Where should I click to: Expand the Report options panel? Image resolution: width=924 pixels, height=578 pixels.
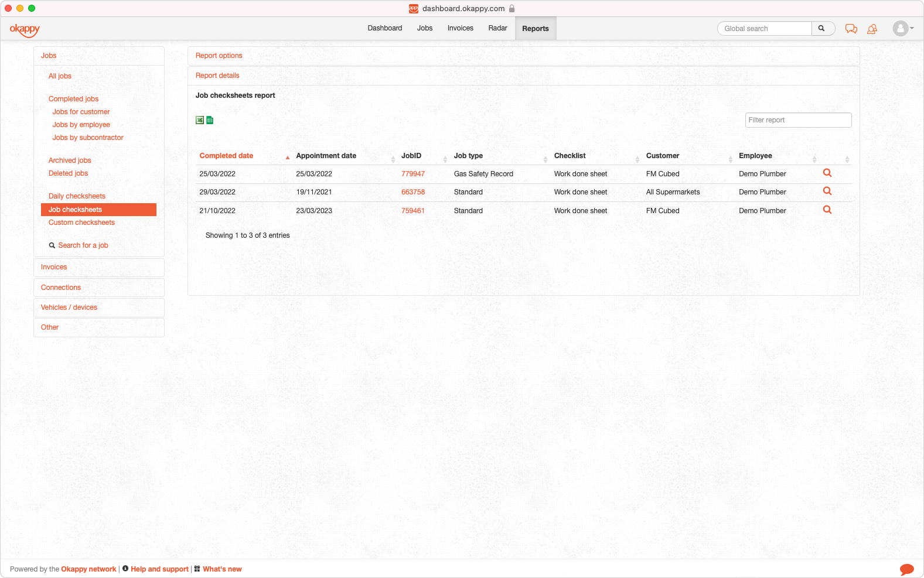click(x=523, y=56)
